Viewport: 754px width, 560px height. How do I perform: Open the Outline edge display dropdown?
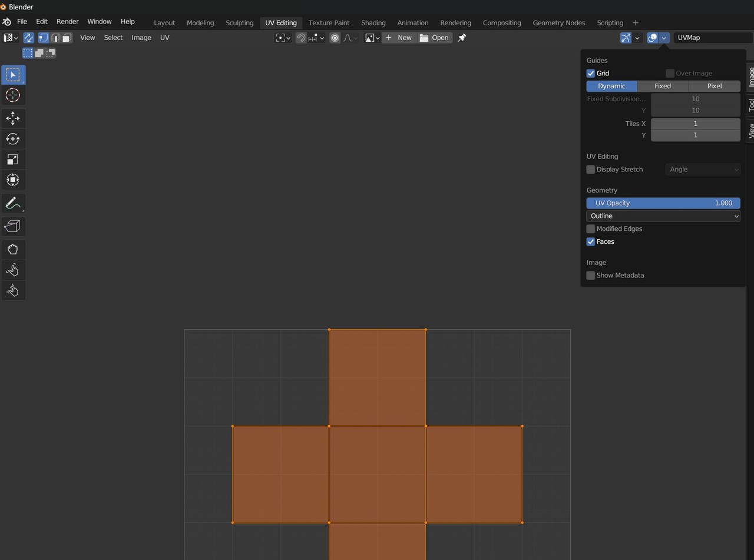(663, 216)
